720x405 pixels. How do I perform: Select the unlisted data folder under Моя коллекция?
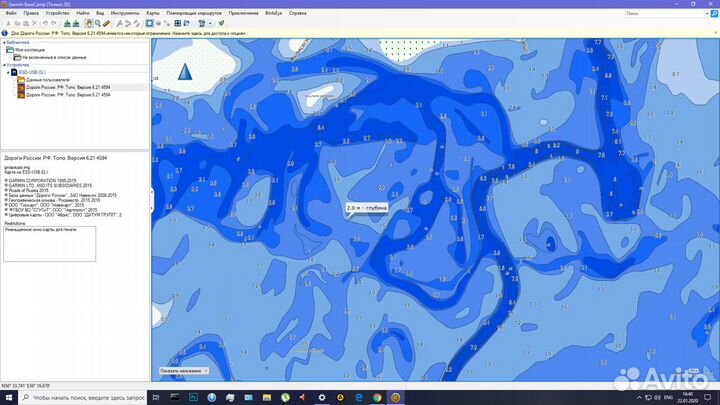54,57
